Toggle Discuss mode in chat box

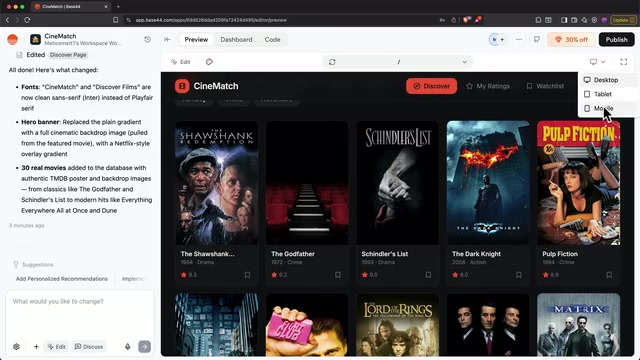89,347
